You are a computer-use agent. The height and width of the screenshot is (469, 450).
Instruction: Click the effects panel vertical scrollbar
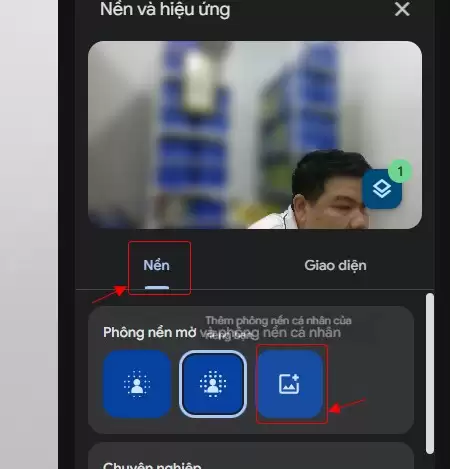430,373
